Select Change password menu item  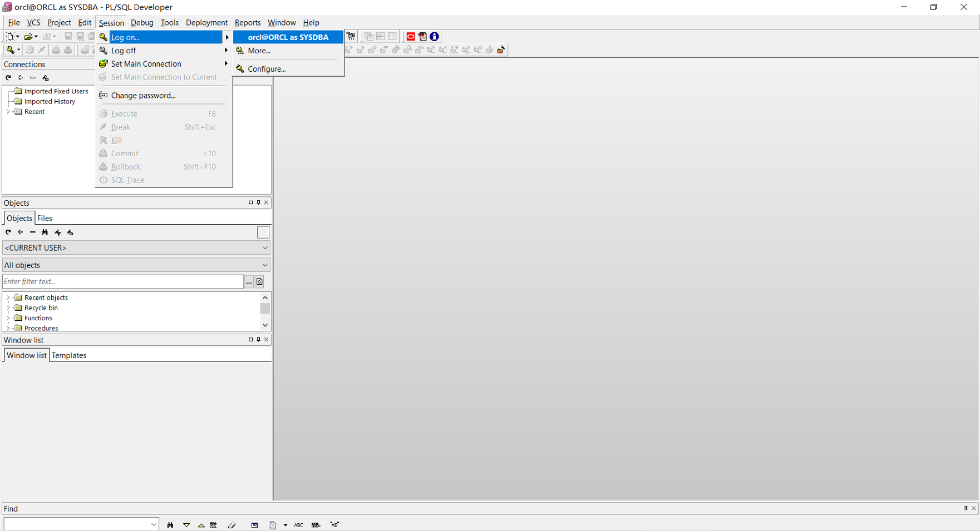164,96
